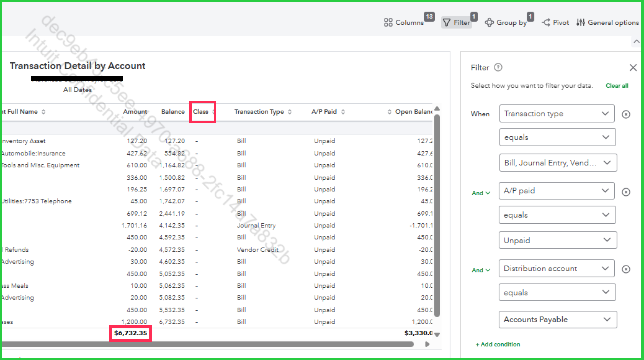Open the Bill, Journal Entry values dropdown
644x360 pixels.
point(558,163)
